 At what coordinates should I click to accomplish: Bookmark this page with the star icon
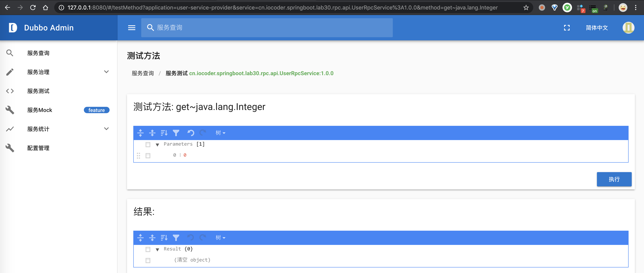[526, 8]
